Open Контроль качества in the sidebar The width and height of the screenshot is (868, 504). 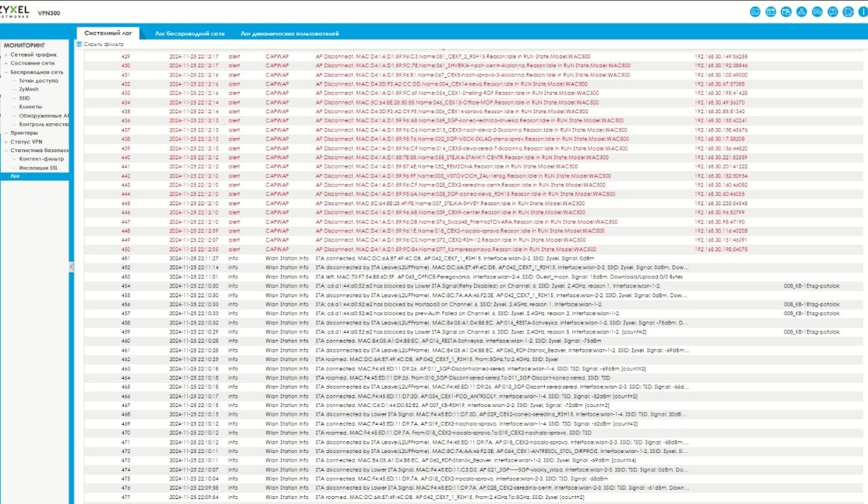coord(44,124)
